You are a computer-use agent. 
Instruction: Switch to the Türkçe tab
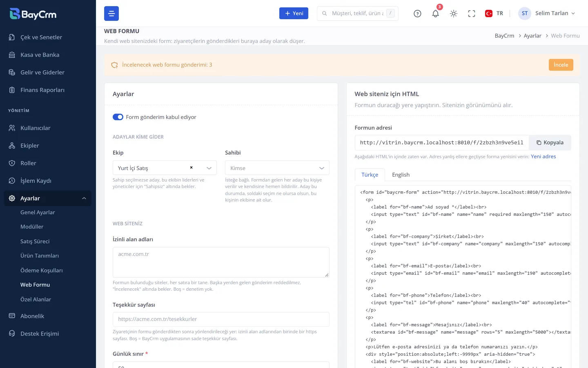click(x=370, y=175)
